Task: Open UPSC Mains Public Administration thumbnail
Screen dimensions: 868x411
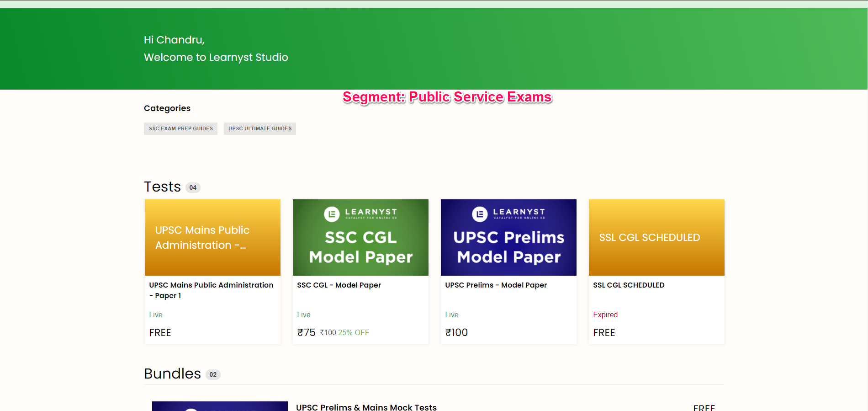Action: click(212, 237)
